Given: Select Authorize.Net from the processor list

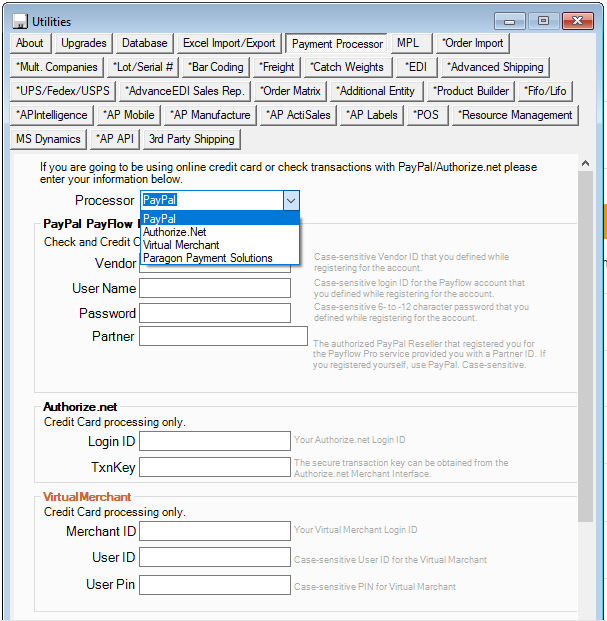Looking at the screenshot, I should pyautogui.click(x=174, y=232).
